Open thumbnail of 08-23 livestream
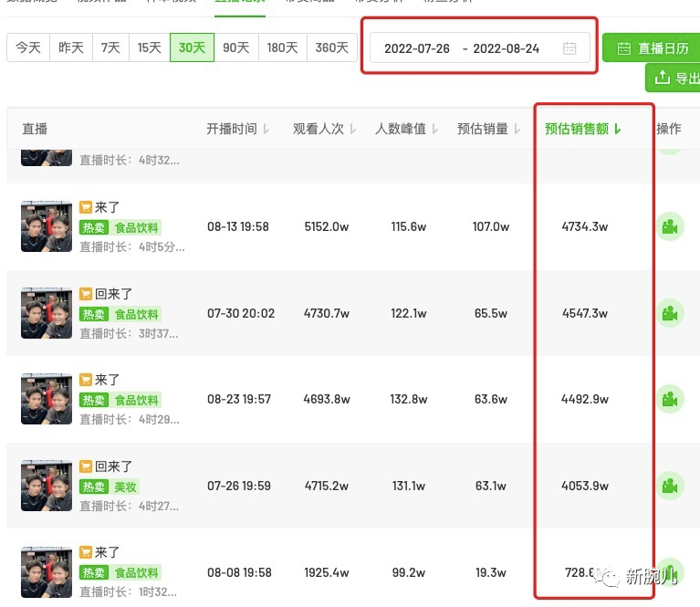700x607 pixels. point(47,400)
